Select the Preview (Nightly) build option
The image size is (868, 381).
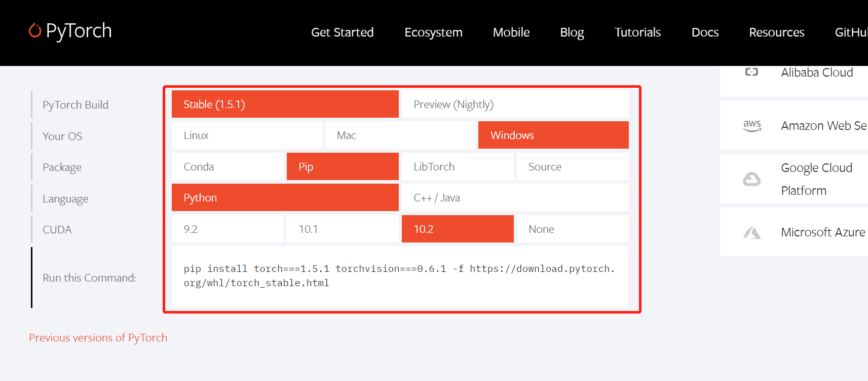pos(515,104)
